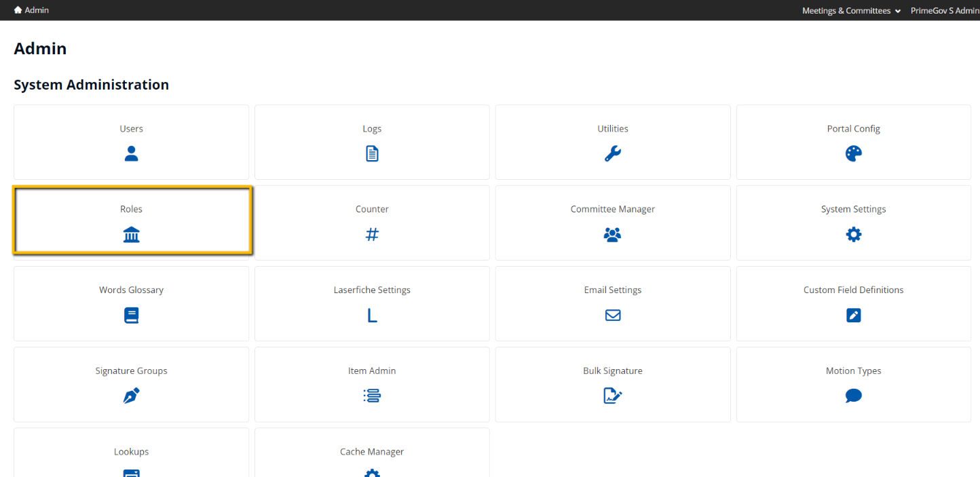Click the Email Settings envelope icon
Screen dimensions: 980x477
613,316
